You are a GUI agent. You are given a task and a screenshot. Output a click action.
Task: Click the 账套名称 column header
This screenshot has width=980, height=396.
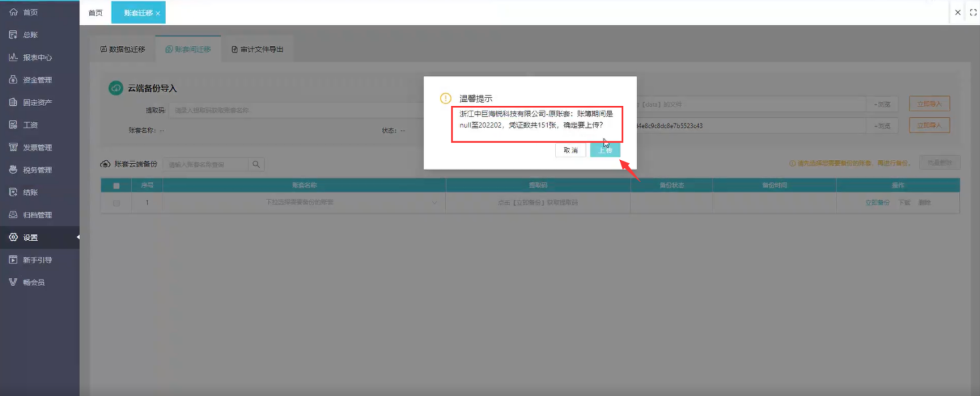304,185
